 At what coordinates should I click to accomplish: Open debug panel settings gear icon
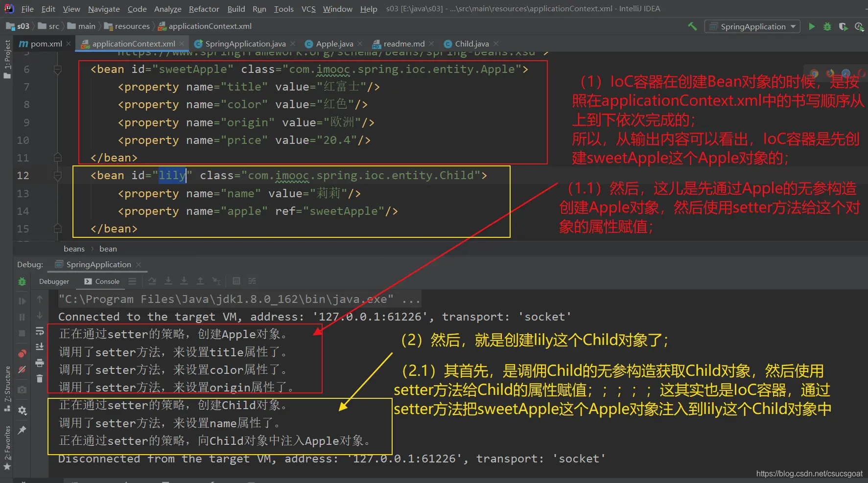click(22, 411)
